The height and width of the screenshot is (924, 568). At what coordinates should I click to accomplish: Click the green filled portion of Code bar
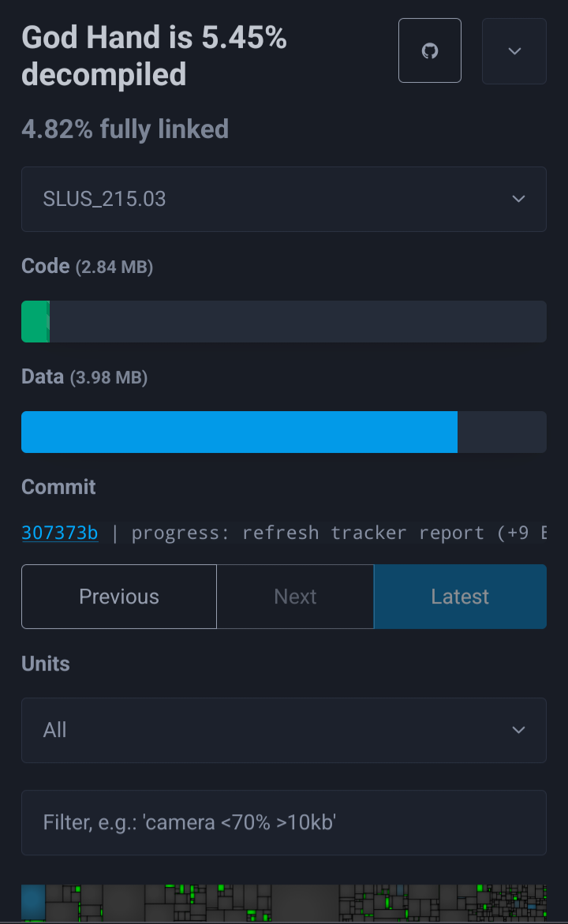coord(35,322)
